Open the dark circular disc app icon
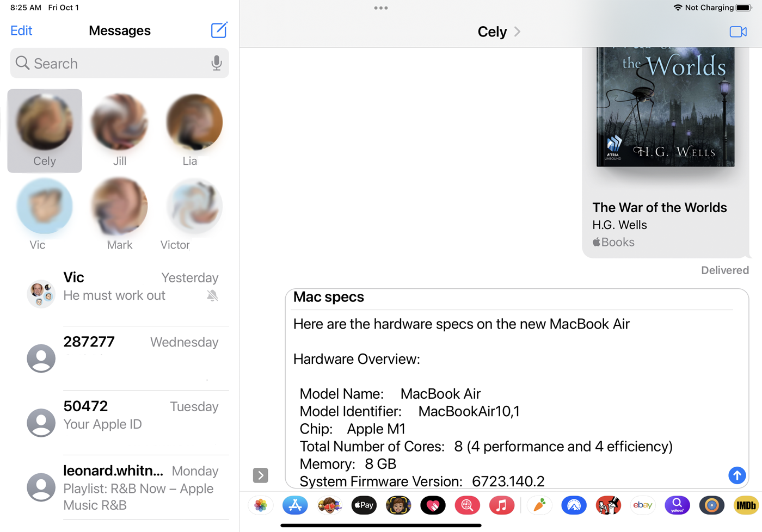This screenshot has width=762, height=532. coord(711,505)
